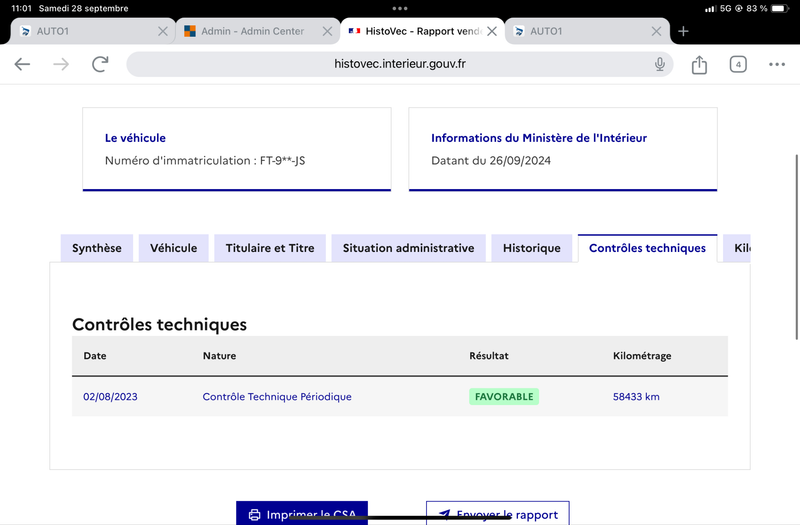This screenshot has height=525, width=800.
Task: Select the Contrôles techniques tab
Action: (647, 248)
